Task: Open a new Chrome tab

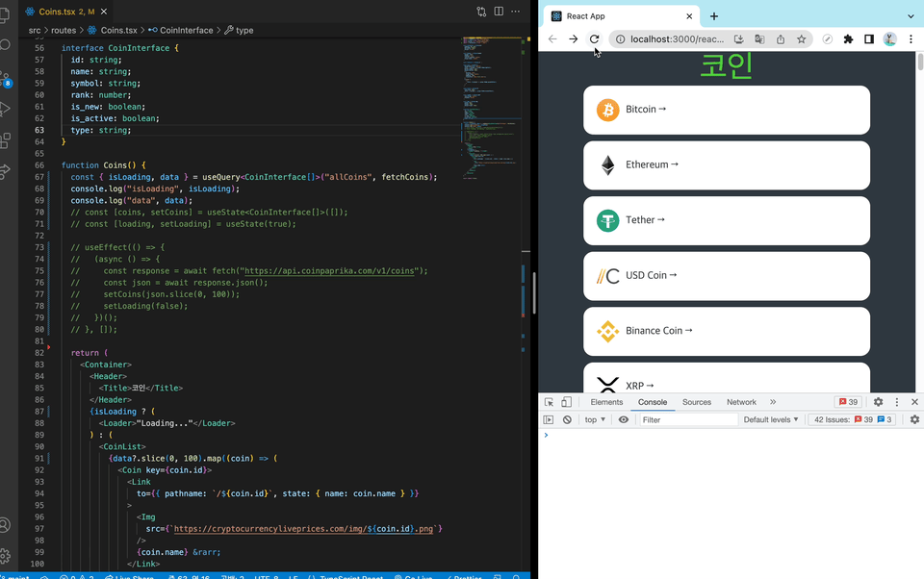Action: pos(713,16)
